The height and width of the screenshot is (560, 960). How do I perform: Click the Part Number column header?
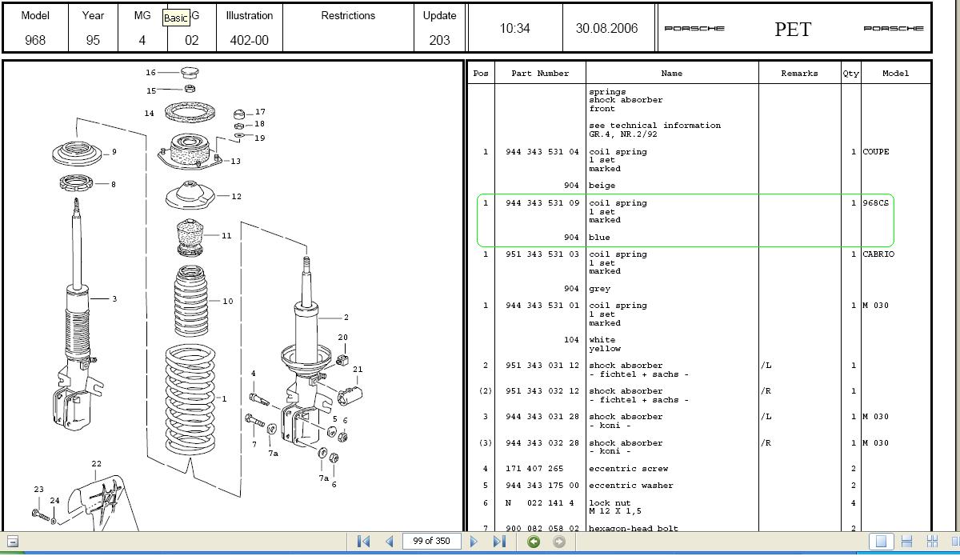pyautogui.click(x=540, y=73)
